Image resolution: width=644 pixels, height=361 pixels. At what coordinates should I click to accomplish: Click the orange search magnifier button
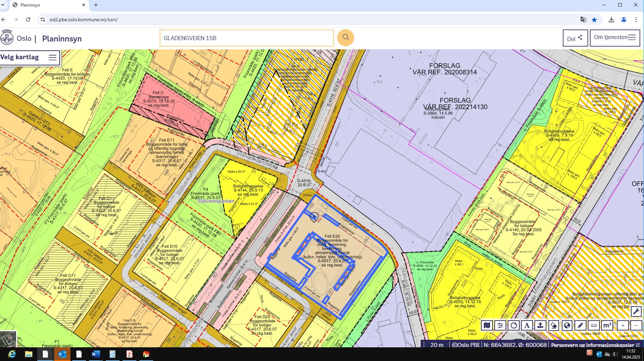[345, 38]
